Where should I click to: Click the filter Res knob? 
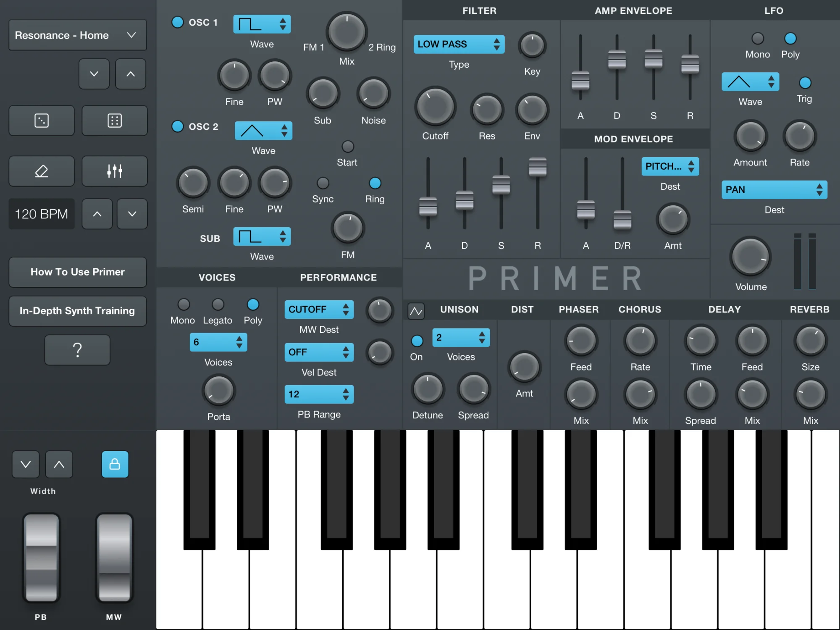pyautogui.click(x=487, y=110)
